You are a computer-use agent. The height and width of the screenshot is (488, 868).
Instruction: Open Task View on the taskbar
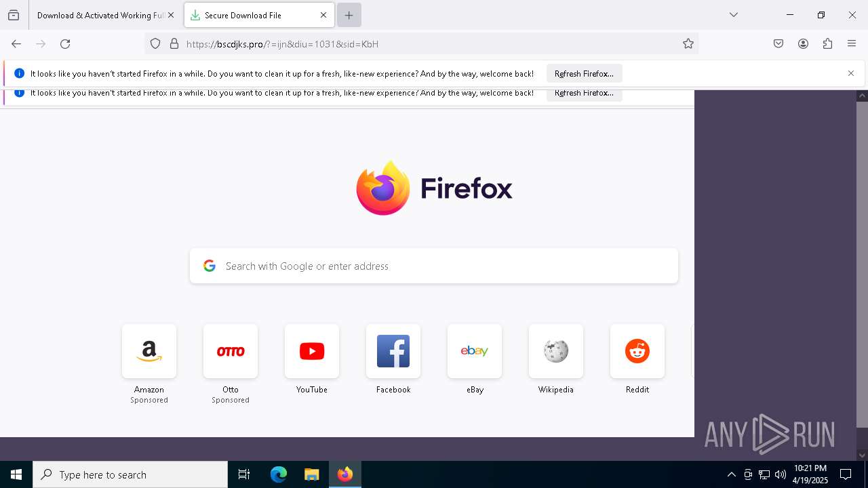244,474
